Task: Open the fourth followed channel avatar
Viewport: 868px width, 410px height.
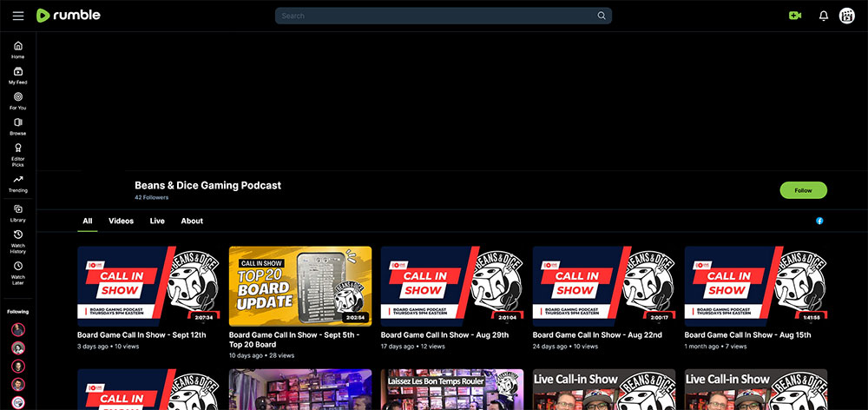Action: point(18,385)
